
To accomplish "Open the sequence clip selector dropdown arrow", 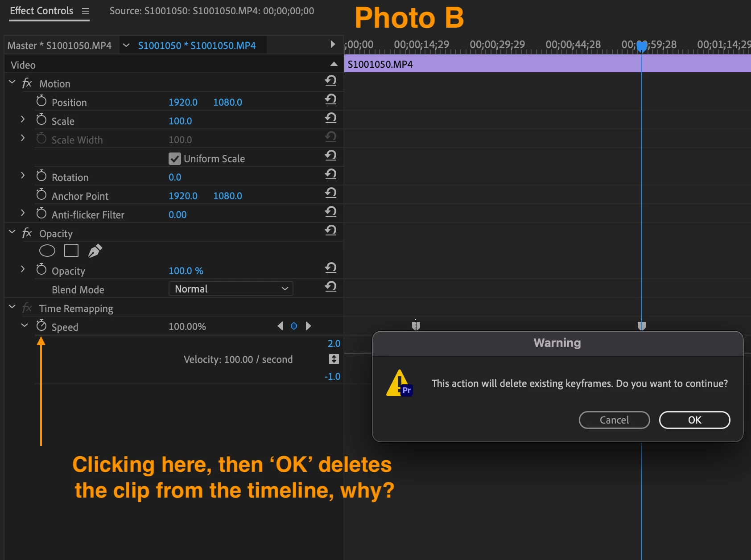I will (126, 45).
